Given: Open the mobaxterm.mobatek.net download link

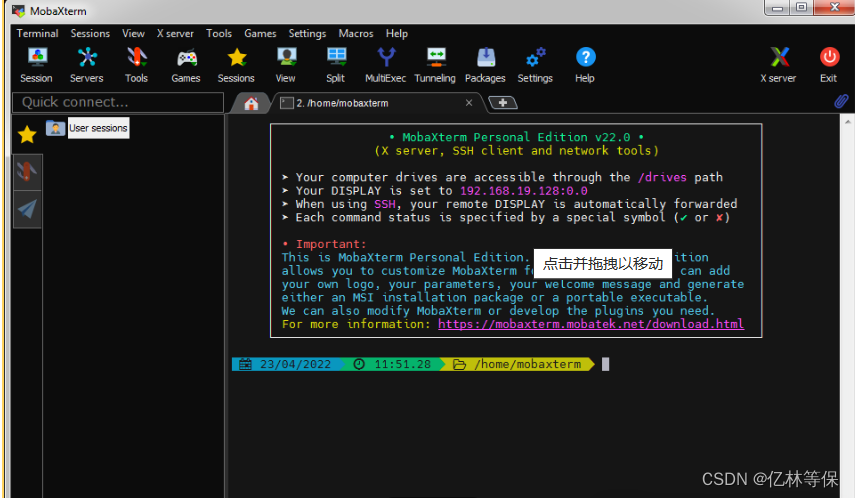Looking at the screenshot, I should [x=591, y=324].
